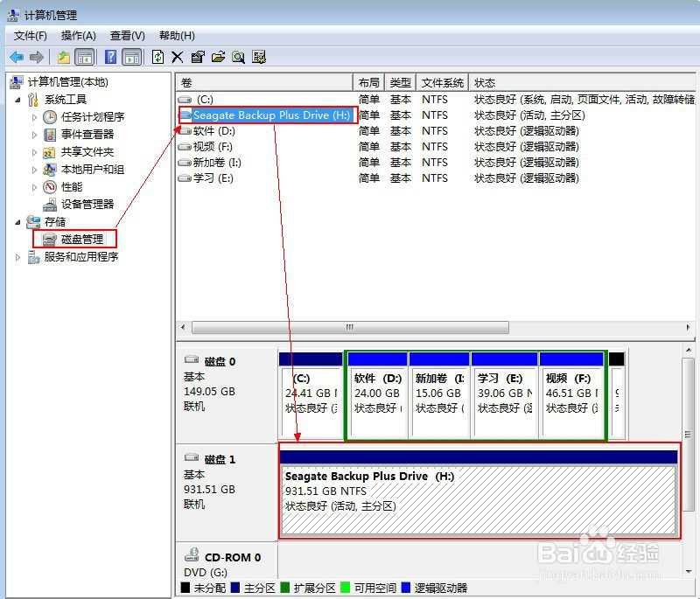
Task: Click the up arrow of disk view scrollbar
Action: click(x=689, y=351)
